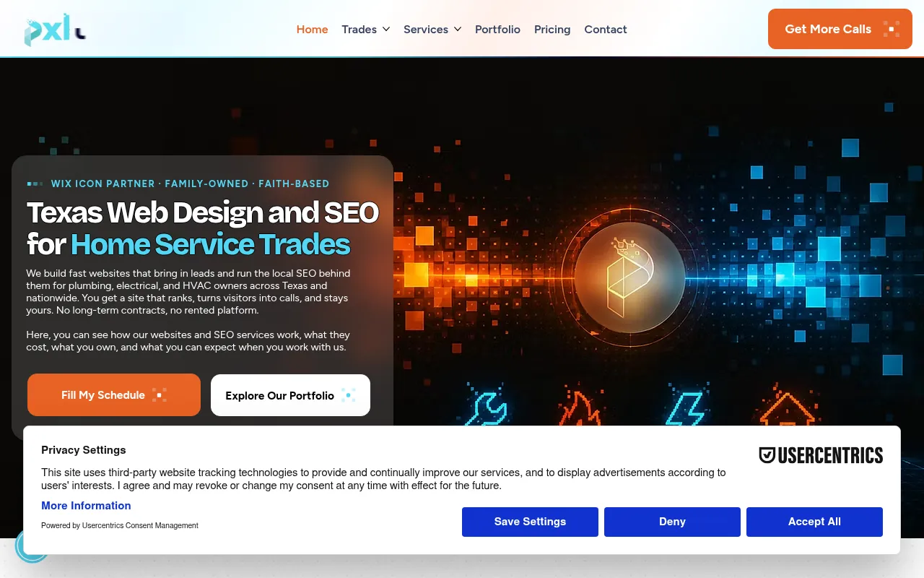Go to the Portfolio page
924x578 pixels.
tap(497, 30)
